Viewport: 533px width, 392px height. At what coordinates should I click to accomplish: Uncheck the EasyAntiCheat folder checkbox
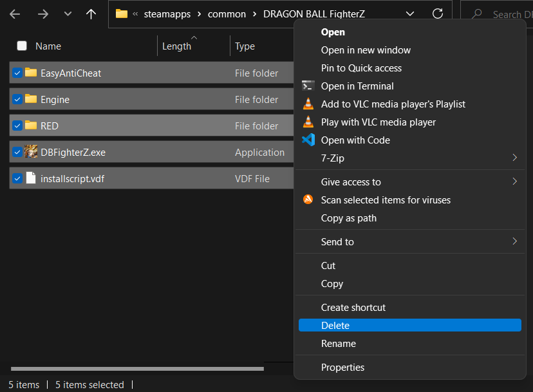(17, 73)
